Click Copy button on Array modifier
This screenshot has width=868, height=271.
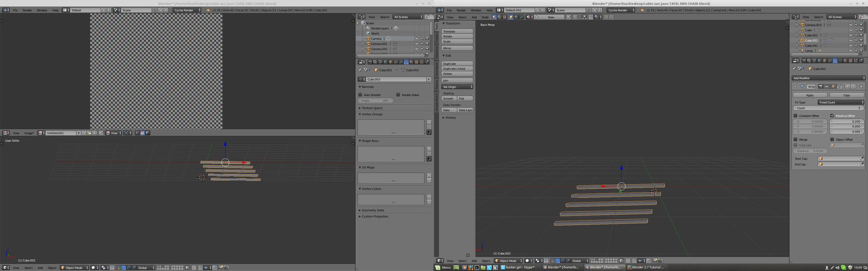coord(846,95)
